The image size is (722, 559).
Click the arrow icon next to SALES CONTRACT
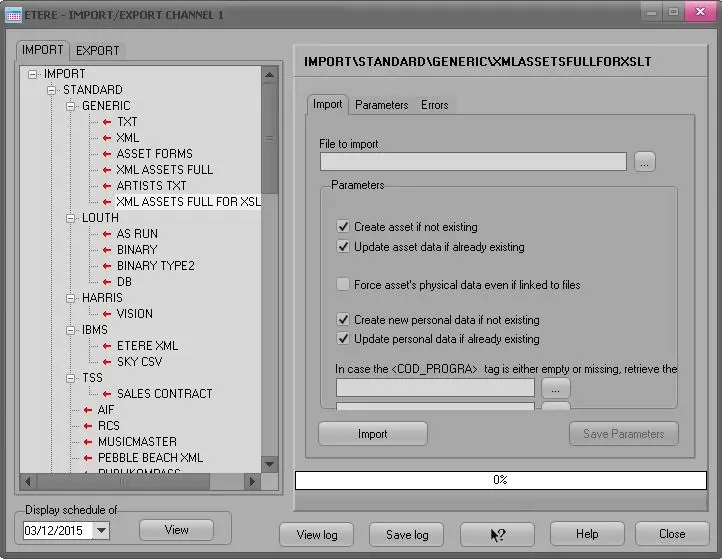pos(106,394)
